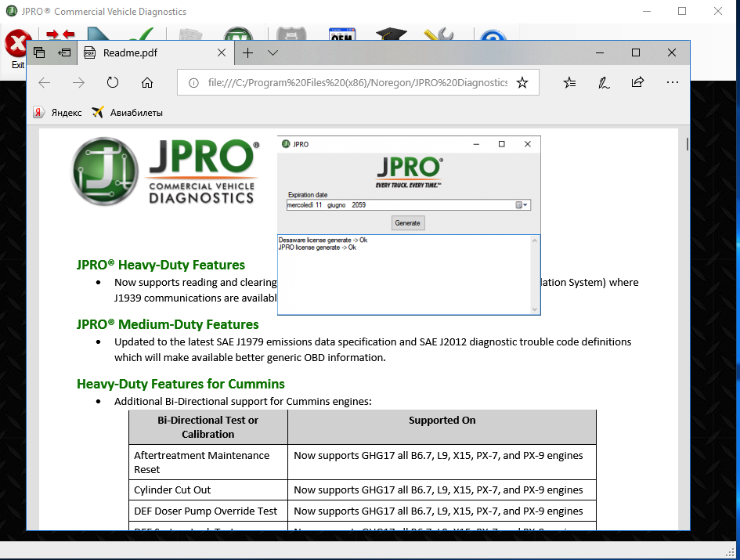The width and height of the screenshot is (740, 560).
Task: Select the month giugno in expiration date
Action: (x=337, y=205)
